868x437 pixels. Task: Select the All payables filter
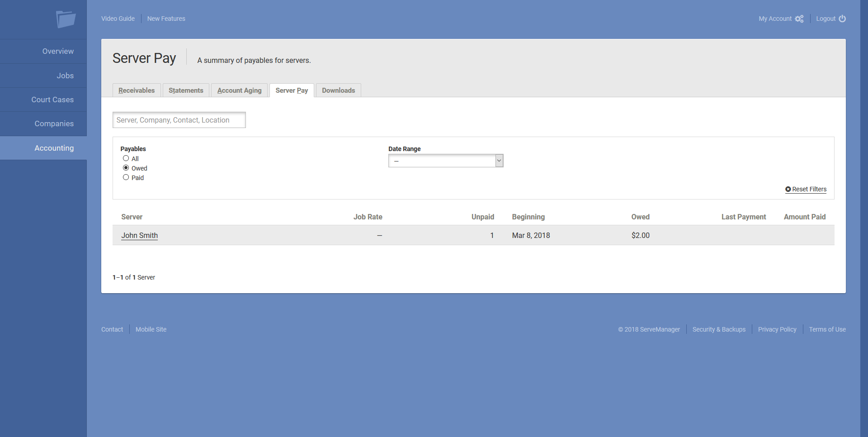126,158
